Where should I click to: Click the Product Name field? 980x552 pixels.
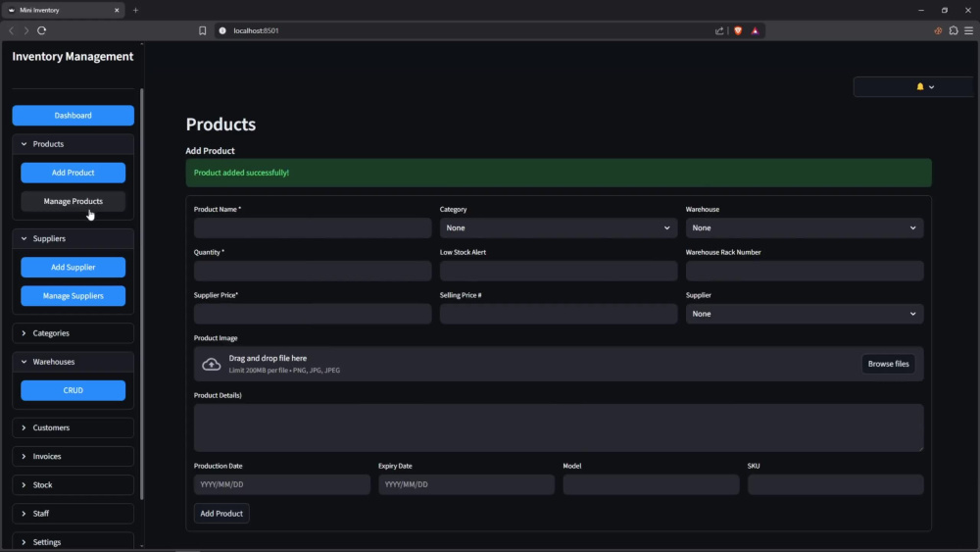tap(313, 228)
